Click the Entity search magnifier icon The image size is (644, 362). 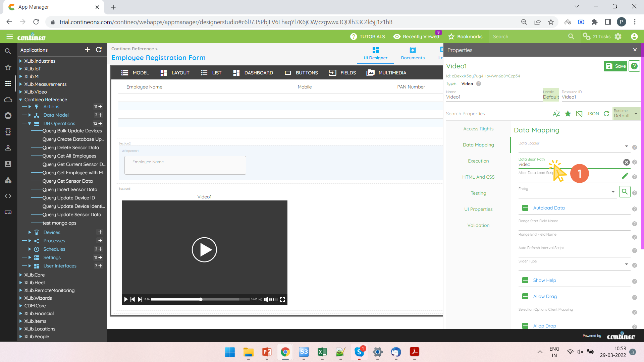point(624,192)
